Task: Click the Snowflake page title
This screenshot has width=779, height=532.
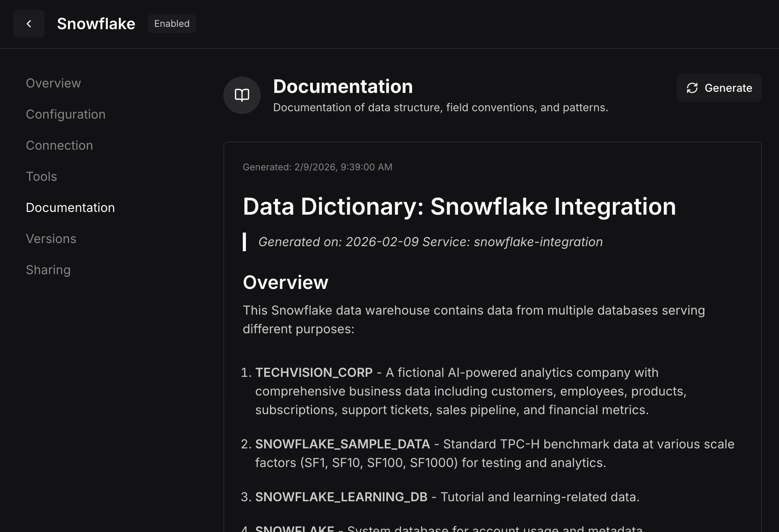Action: click(x=96, y=24)
